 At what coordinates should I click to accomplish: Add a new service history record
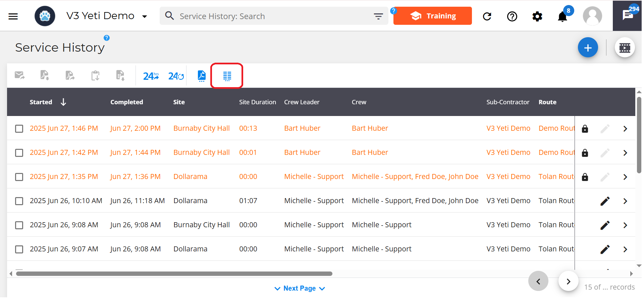(588, 47)
